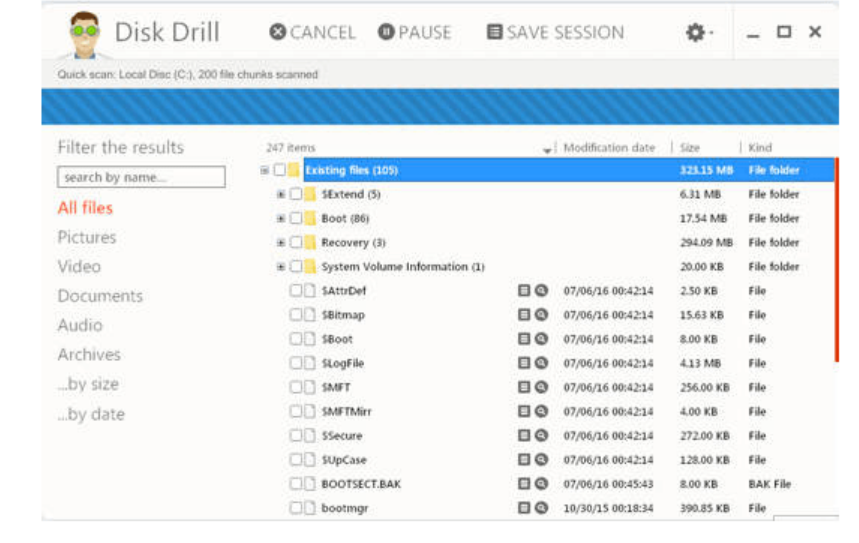
Task: Click the details list icon for $LogFile
Action: (524, 364)
